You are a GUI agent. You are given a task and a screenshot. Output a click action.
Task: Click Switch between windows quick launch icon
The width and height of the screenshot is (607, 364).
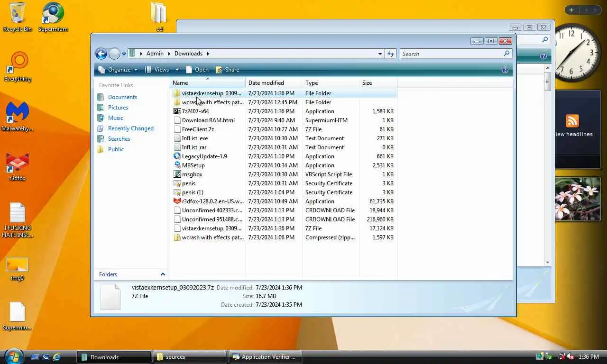pos(46,357)
